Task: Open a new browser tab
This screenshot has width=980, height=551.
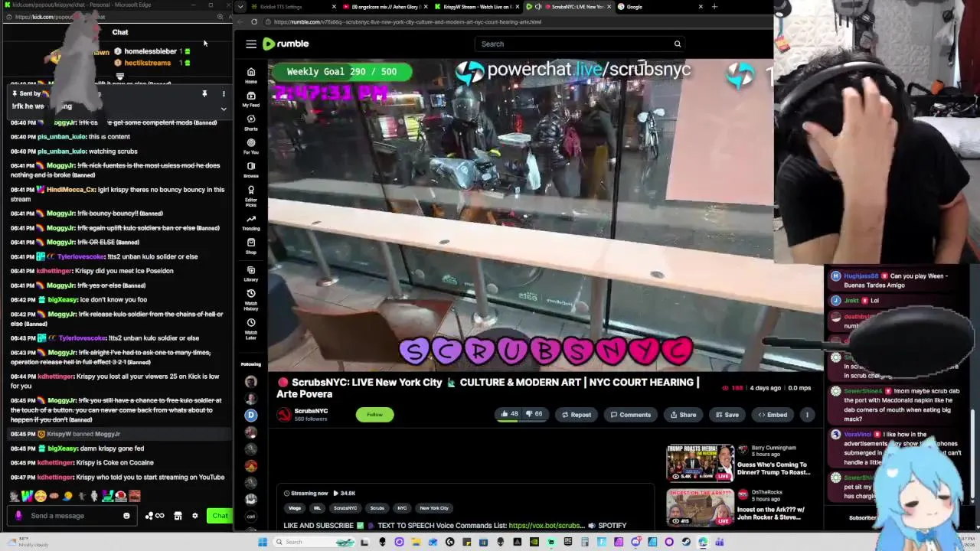Action: (714, 7)
